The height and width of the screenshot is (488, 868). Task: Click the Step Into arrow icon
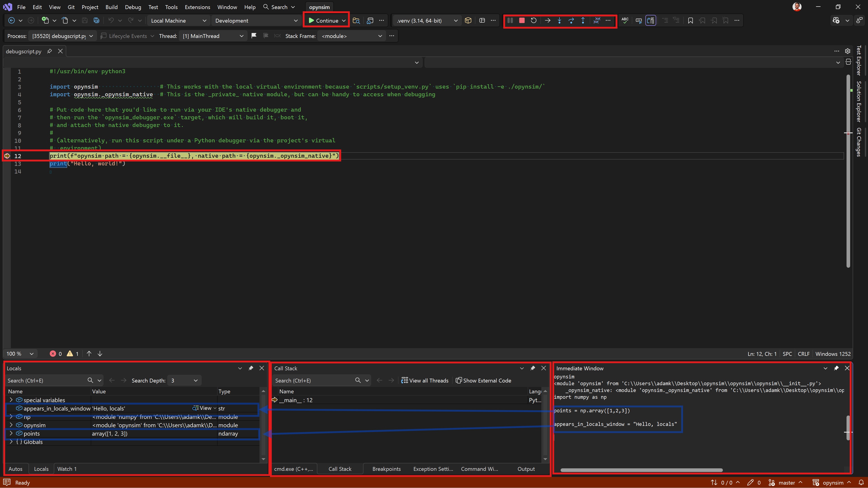pos(559,21)
